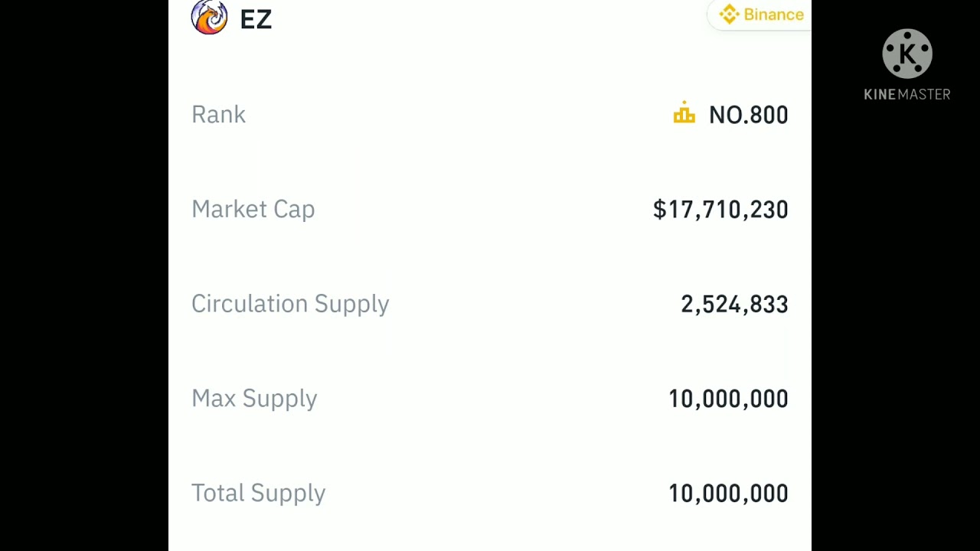
Task: Select the Market Cap label
Action: (253, 209)
